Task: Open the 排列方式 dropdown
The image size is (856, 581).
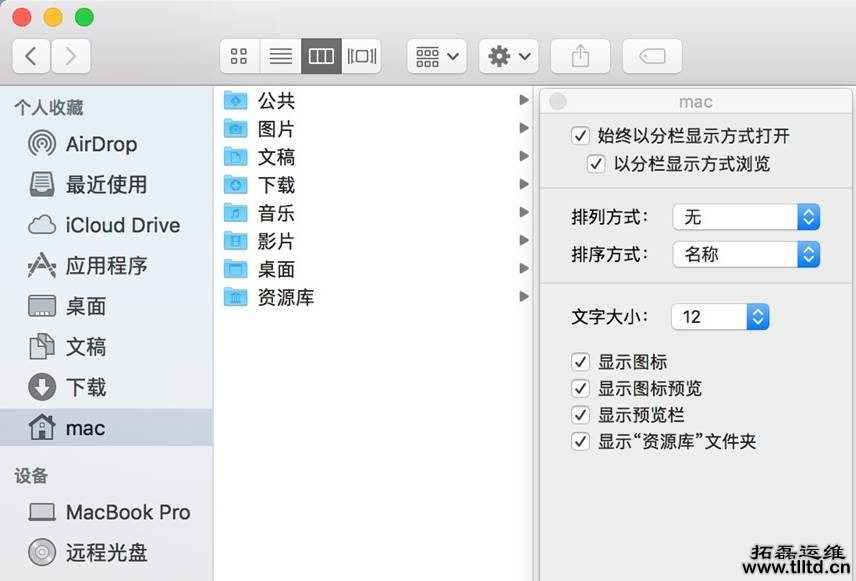Action: (745, 217)
